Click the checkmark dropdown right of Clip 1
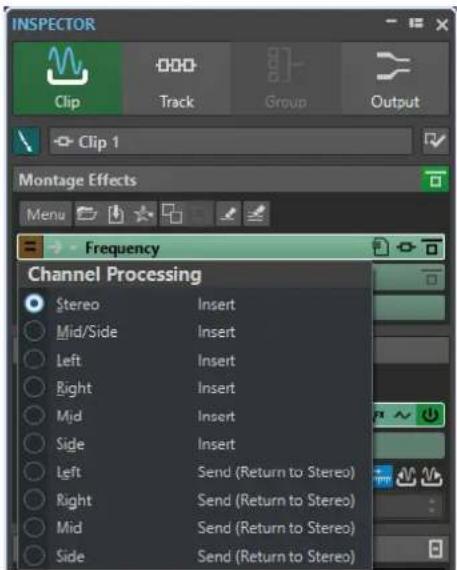The height and width of the screenshot is (570, 457). point(435,141)
